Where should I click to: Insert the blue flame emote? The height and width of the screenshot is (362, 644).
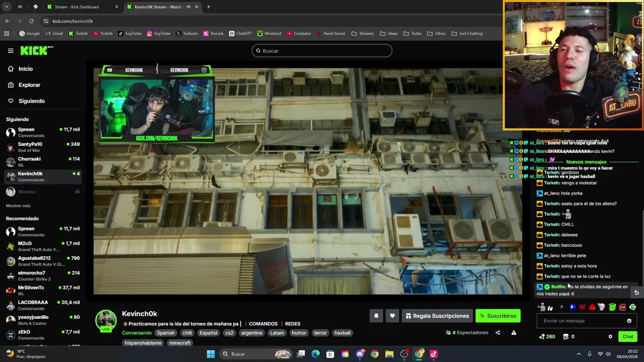tap(572, 307)
